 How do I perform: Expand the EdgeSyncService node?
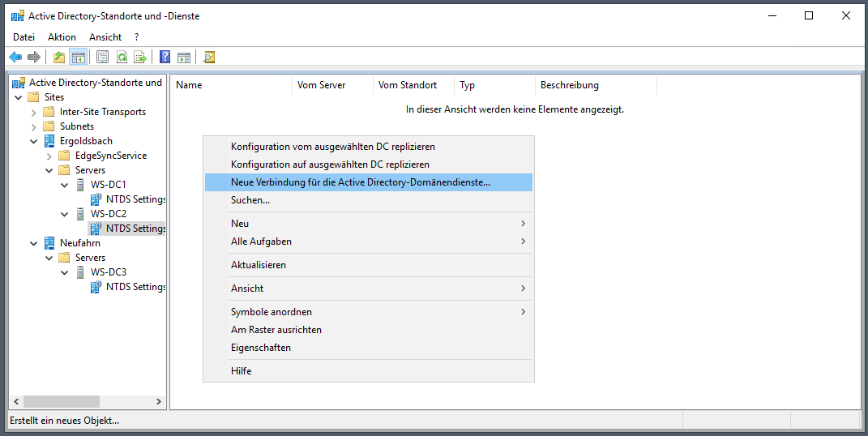[x=49, y=156]
